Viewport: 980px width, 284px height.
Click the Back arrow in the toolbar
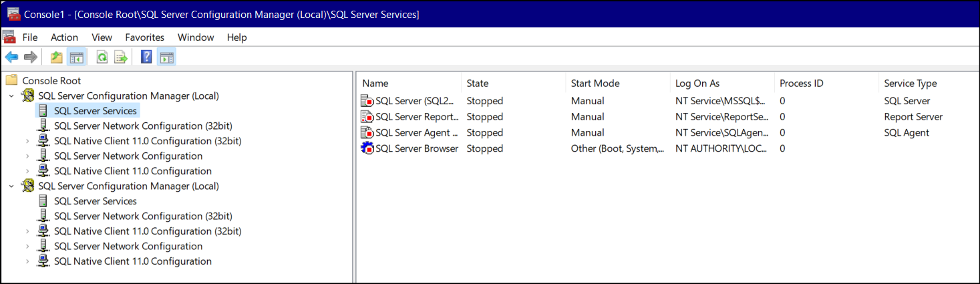tap(11, 57)
